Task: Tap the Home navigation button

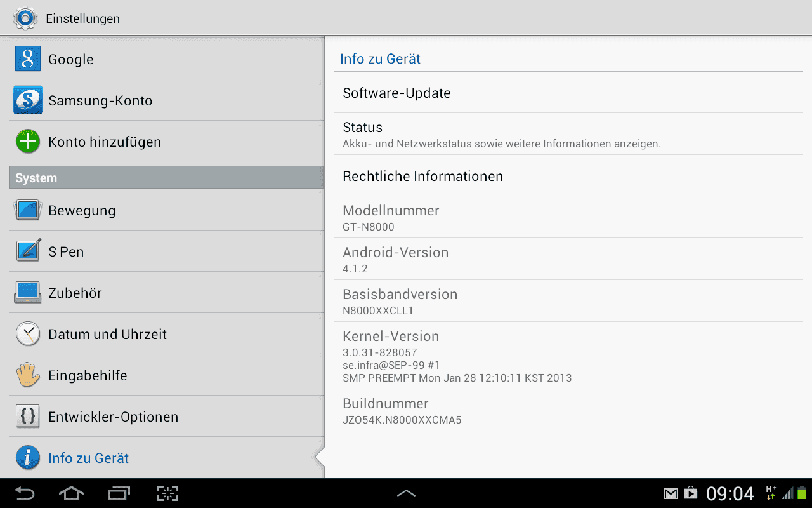Action: pos(71,493)
